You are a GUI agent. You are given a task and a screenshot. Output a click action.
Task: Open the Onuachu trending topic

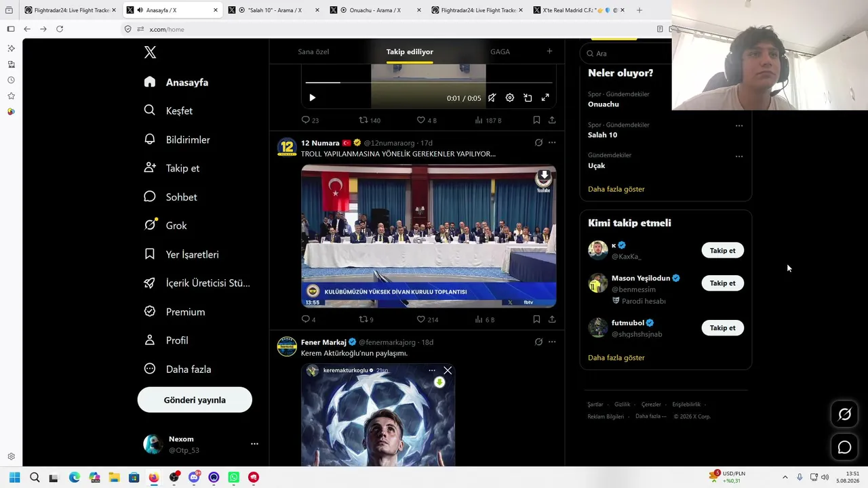[603, 104]
